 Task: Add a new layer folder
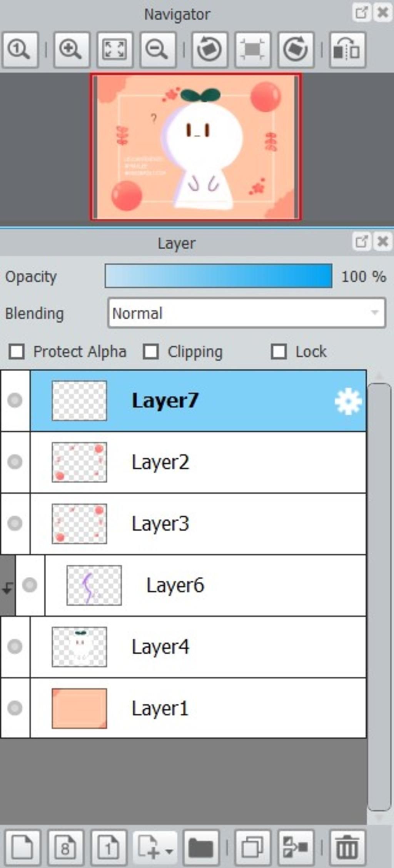[x=200, y=847]
